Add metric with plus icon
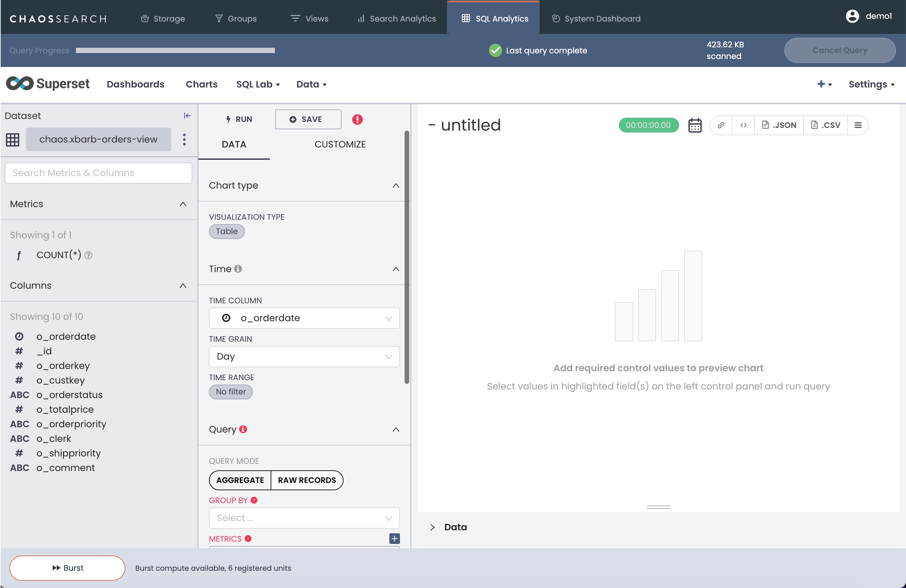This screenshot has width=906, height=588. [394, 539]
